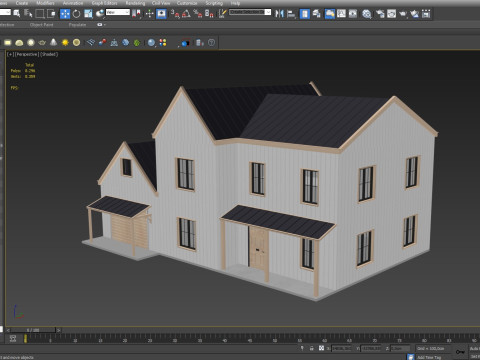Toggle Window/Crossing selection mode
The height and width of the screenshot is (360, 480).
51,14
